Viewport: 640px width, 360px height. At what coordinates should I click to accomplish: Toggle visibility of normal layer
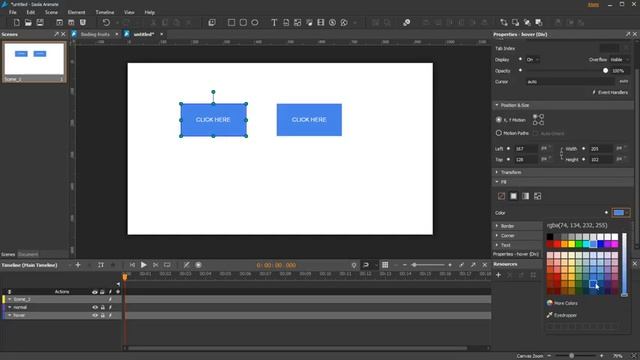coord(95,307)
